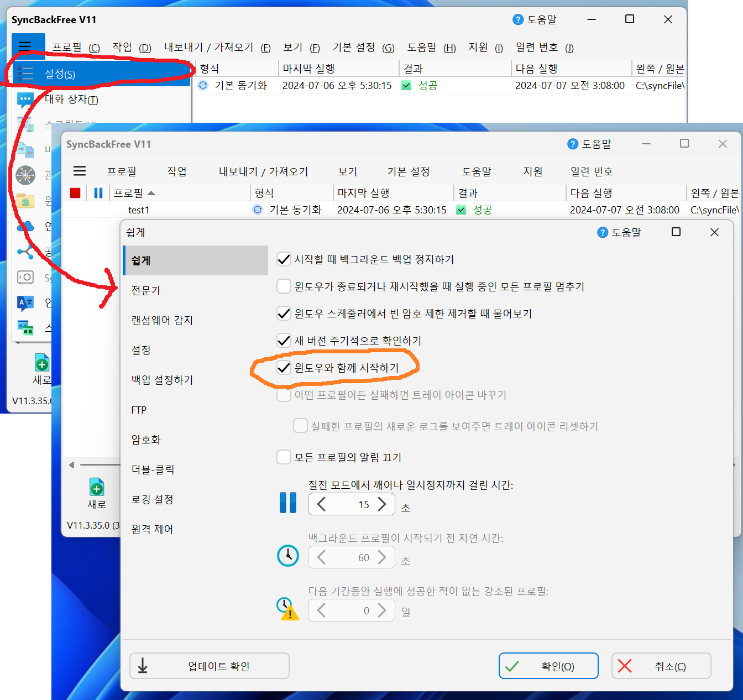
Task: Cancel dialog with 취소(C) button
Action: (661, 666)
